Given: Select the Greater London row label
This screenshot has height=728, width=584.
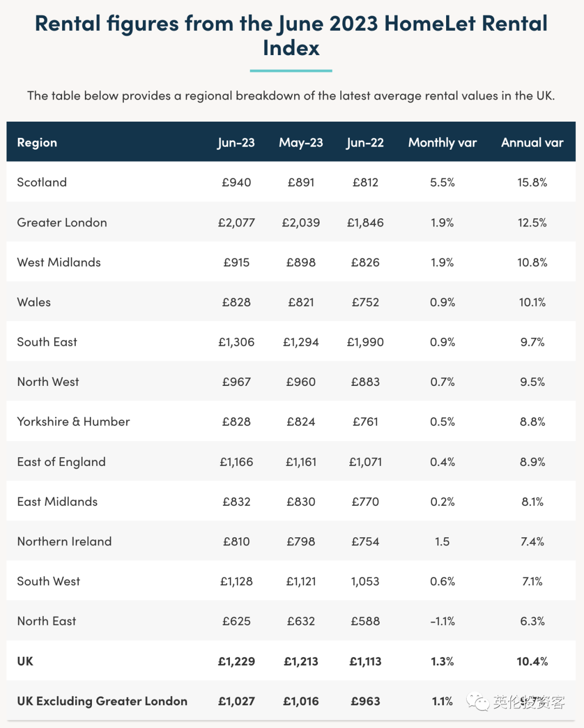Looking at the screenshot, I should click(62, 223).
